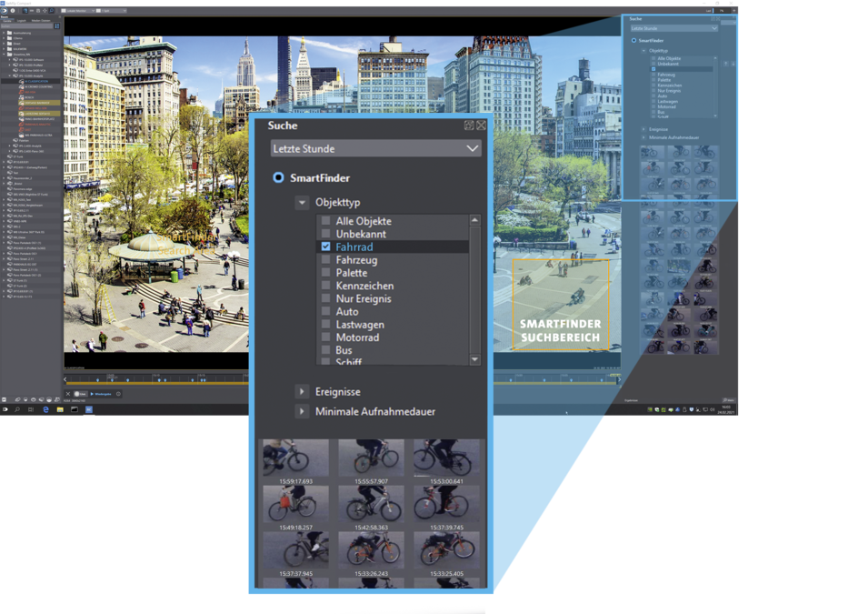The height and width of the screenshot is (614, 868).
Task: Click the info icon next to Wiedergabe
Action: tap(118, 394)
